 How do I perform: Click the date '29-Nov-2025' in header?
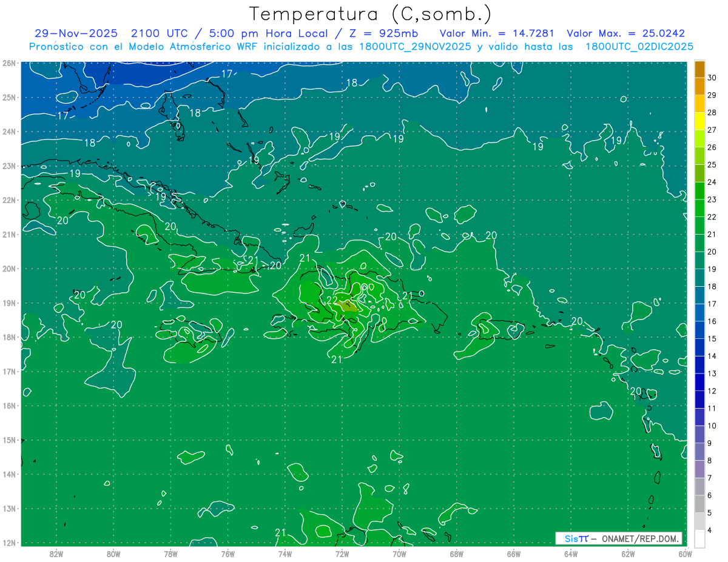pyautogui.click(x=76, y=33)
